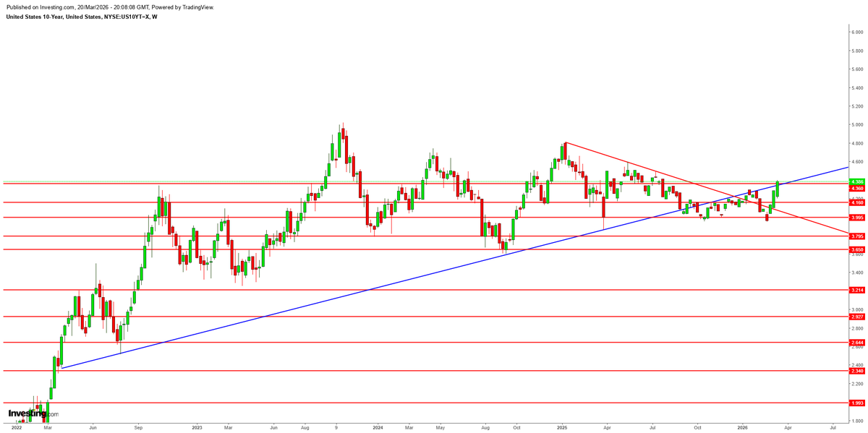Click the 2.800 price axis value
868x433 pixels.
tap(857, 328)
